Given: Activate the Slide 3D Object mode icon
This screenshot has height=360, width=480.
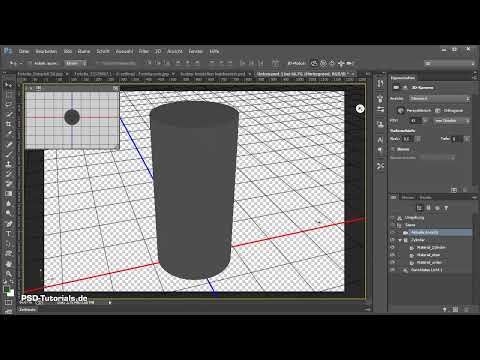Looking at the screenshot, I should 341,63.
